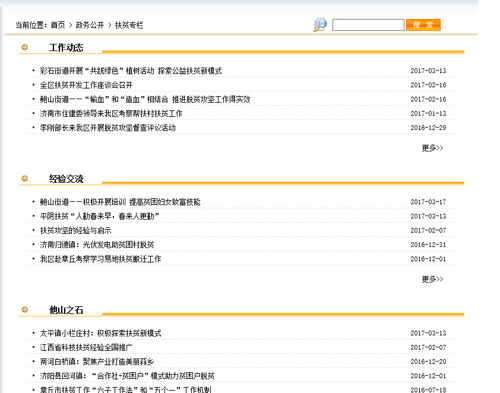Click date 2017-02-07 of 江西省科技扶贫 article
500x393 pixels.
(428, 348)
